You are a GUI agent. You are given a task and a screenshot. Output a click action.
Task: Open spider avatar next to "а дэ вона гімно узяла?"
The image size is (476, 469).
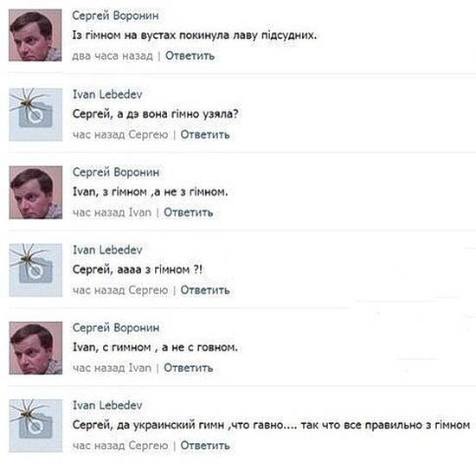(35, 114)
